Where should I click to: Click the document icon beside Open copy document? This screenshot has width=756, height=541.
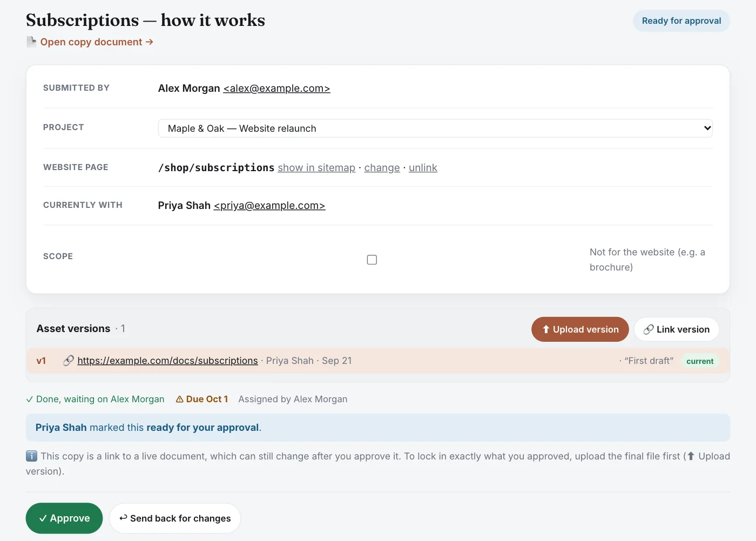pyautogui.click(x=31, y=42)
